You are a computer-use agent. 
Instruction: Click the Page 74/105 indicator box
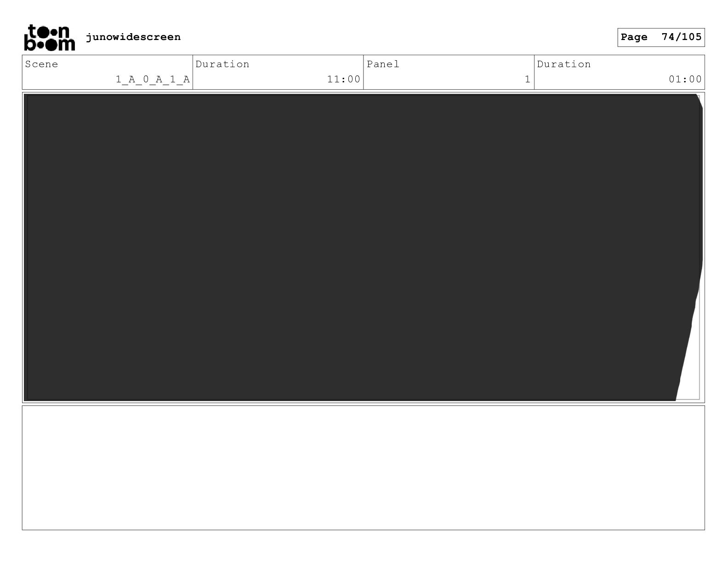(x=661, y=37)
